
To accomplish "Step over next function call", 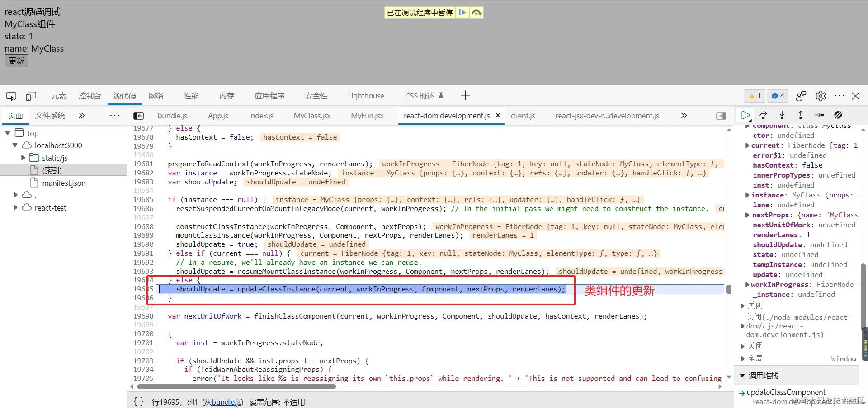I will [764, 115].
